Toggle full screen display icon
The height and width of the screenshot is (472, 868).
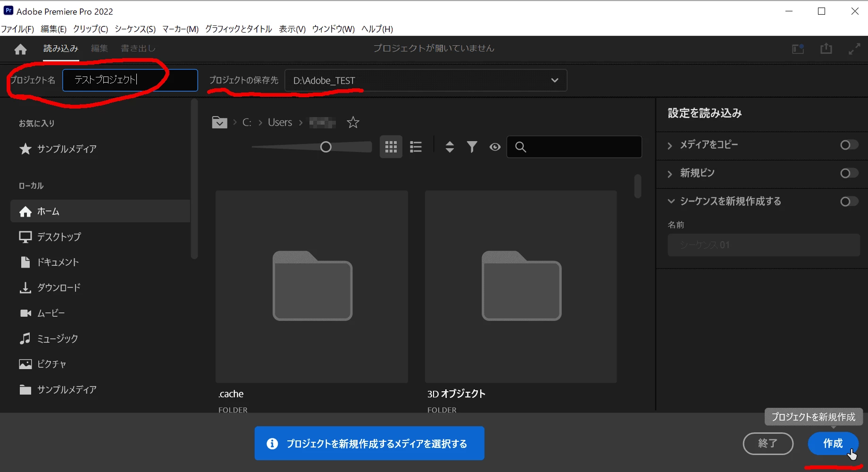tap(854, 49)
